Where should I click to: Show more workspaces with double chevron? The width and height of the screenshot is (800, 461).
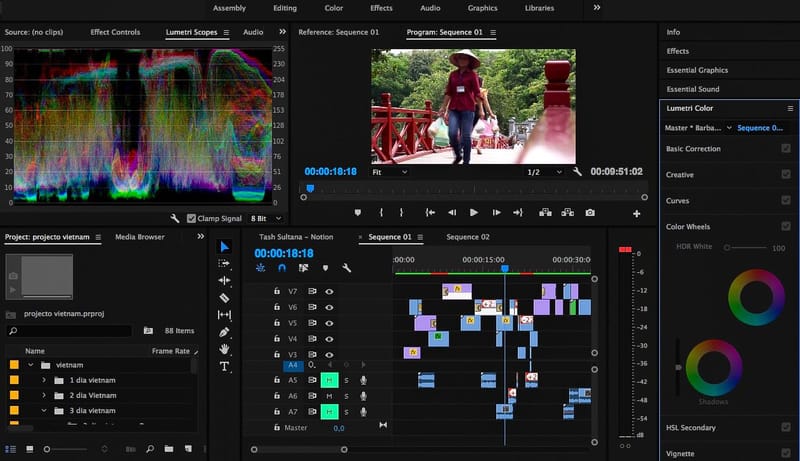coord(596,8)
